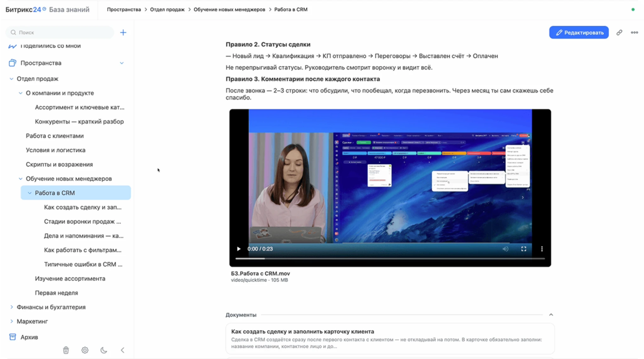Go to Обучение новых менеджеров breadcrumb
Image resolution: width=644 pixels, height=359 pixels.
tap(229, 9)
